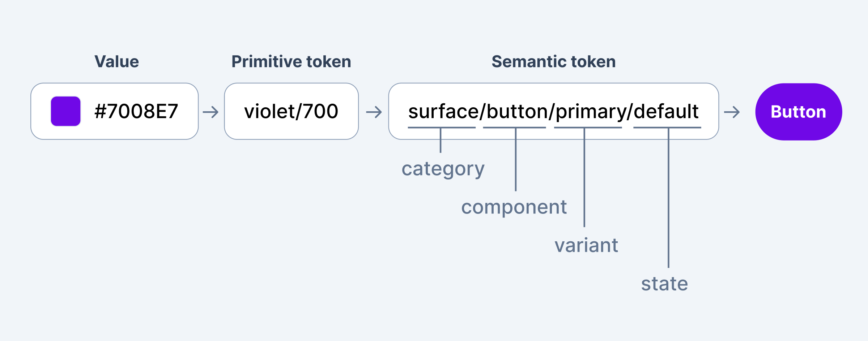Click the word surface in the semantic token

[x=443, y=112]
